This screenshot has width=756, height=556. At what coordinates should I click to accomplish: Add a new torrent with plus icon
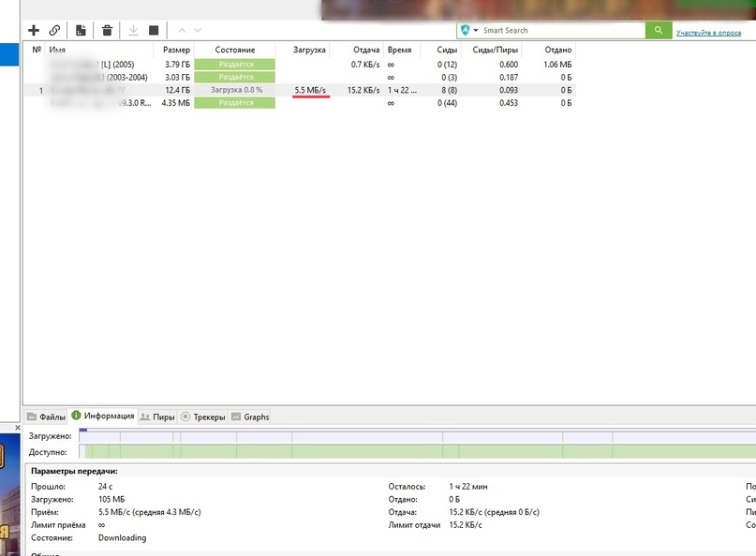pyautogui.click(x=34, y=30)
